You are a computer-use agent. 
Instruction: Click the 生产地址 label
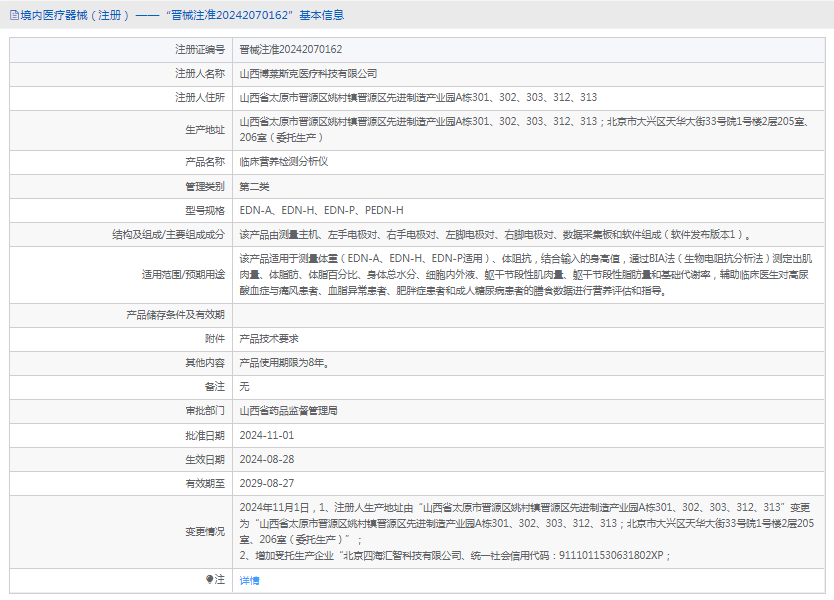[205, 130]
